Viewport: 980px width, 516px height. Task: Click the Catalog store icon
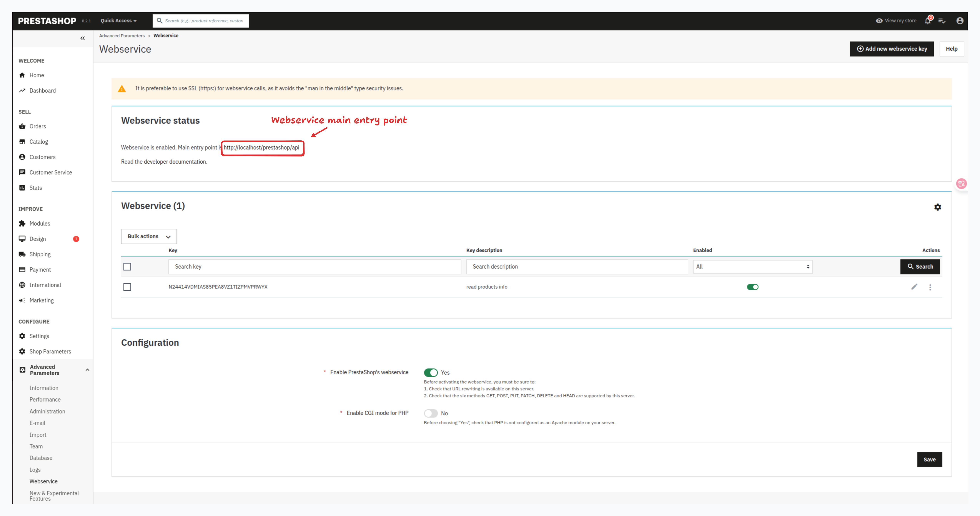(22, 141)
